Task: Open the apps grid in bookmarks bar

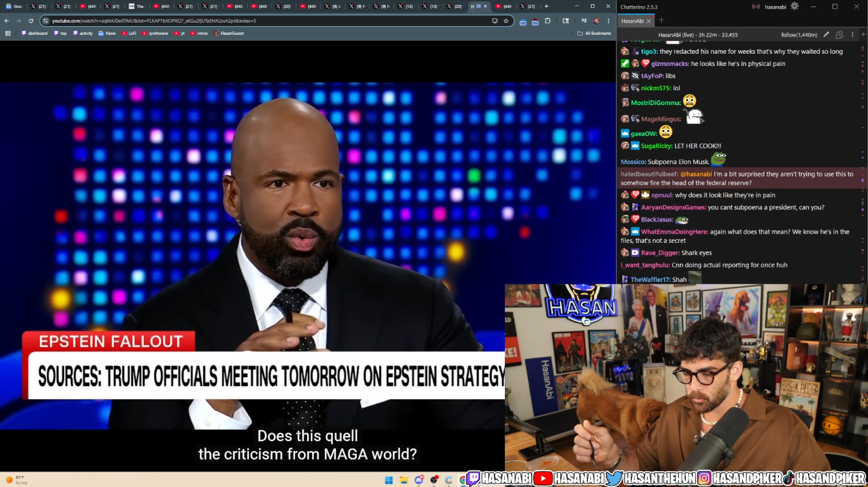Action: 8,34
